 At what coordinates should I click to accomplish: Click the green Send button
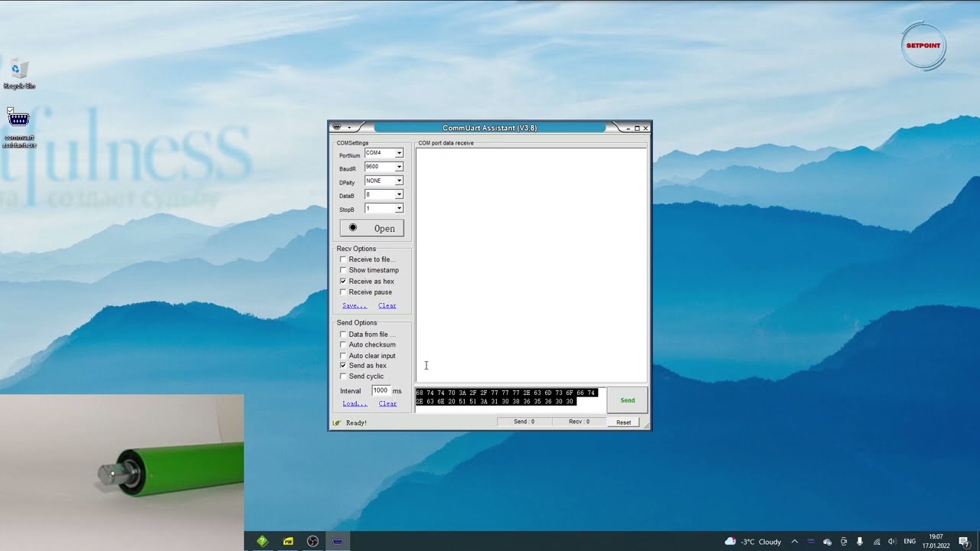coord(627,400)
